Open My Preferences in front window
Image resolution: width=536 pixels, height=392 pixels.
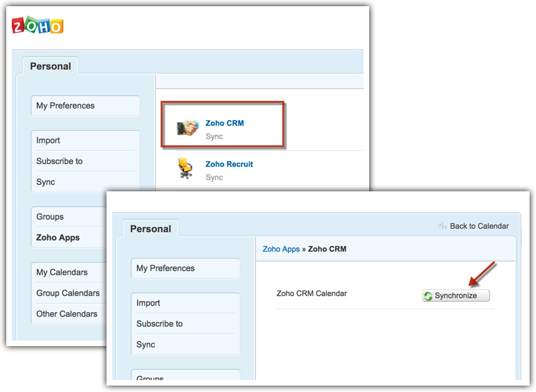click(186, 268)
